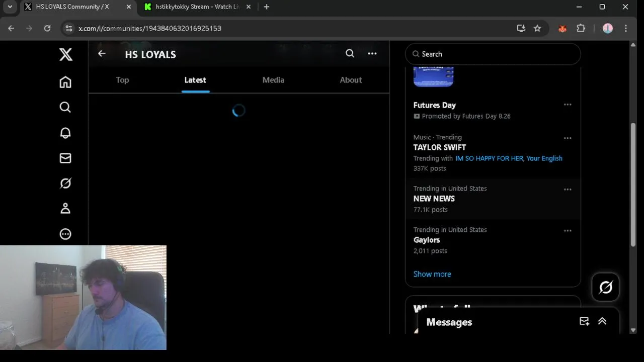This screenshot has width=644, height=362.
Task: Click the page vertical scrollbar thumb
Action: click(633, 184)
